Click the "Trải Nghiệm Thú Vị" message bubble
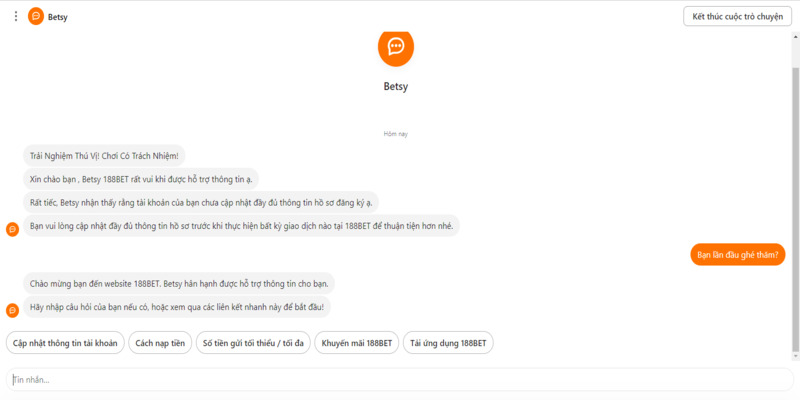800x400 pixels. pyautogui.click(x=104, y=156)
